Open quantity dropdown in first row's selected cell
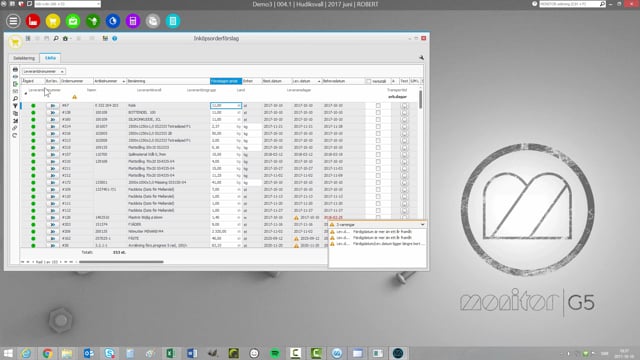This screenshot has height=360, width=640. (238, 106)
